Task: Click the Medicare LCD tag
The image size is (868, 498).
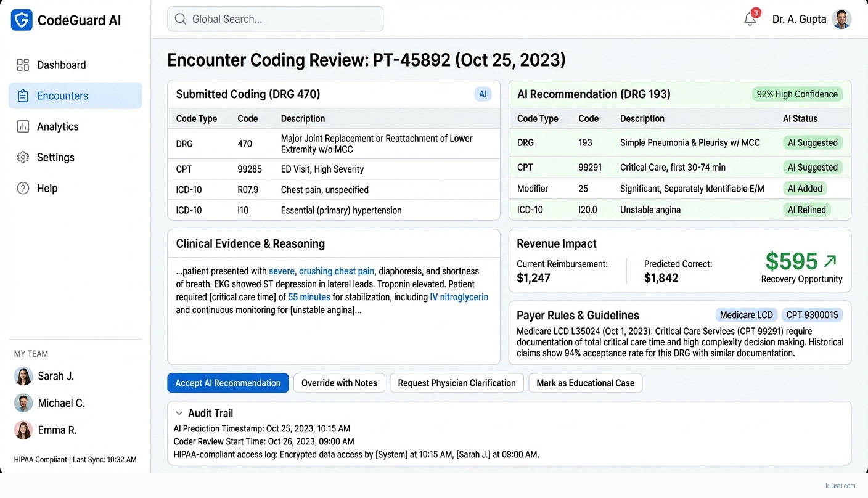Action: pos(746,315)
